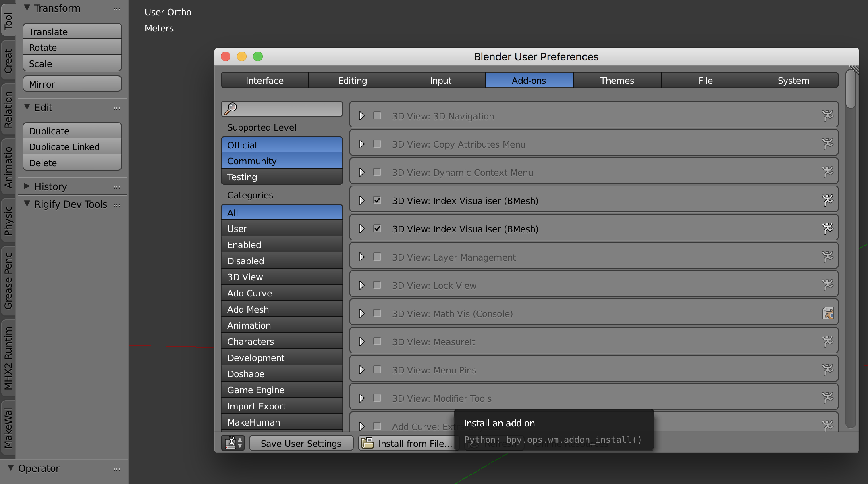This screenshot has height=484, width=868.
Task: Click History panel drag grip icon
Action: (x=117, y=187)
